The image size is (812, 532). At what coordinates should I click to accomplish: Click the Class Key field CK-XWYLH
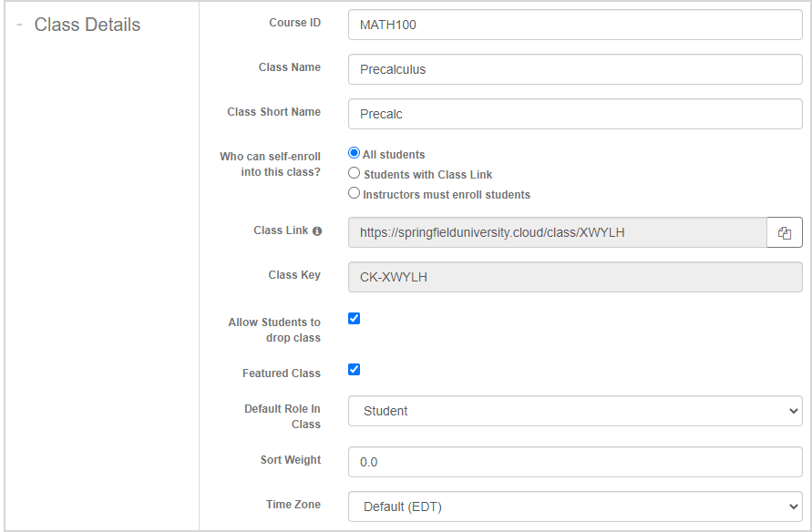pos(574,277)
